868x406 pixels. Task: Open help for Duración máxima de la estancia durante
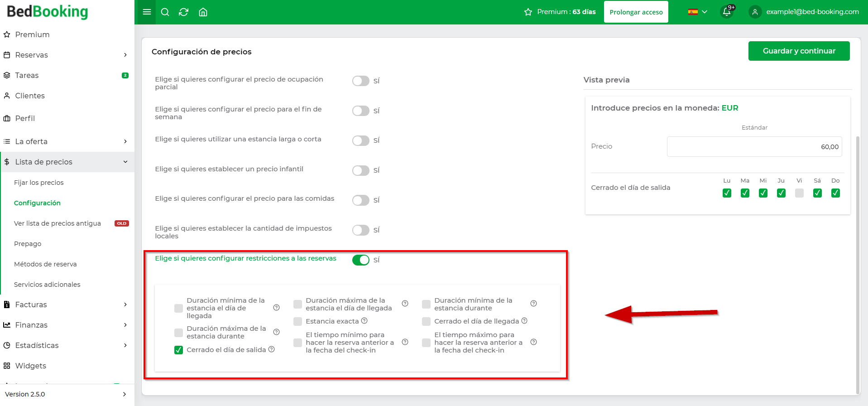point(276,332)
